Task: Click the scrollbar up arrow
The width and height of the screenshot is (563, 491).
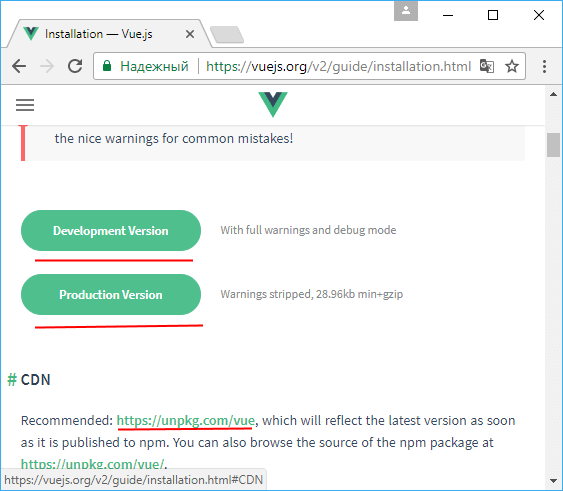Action: point(553,94)
